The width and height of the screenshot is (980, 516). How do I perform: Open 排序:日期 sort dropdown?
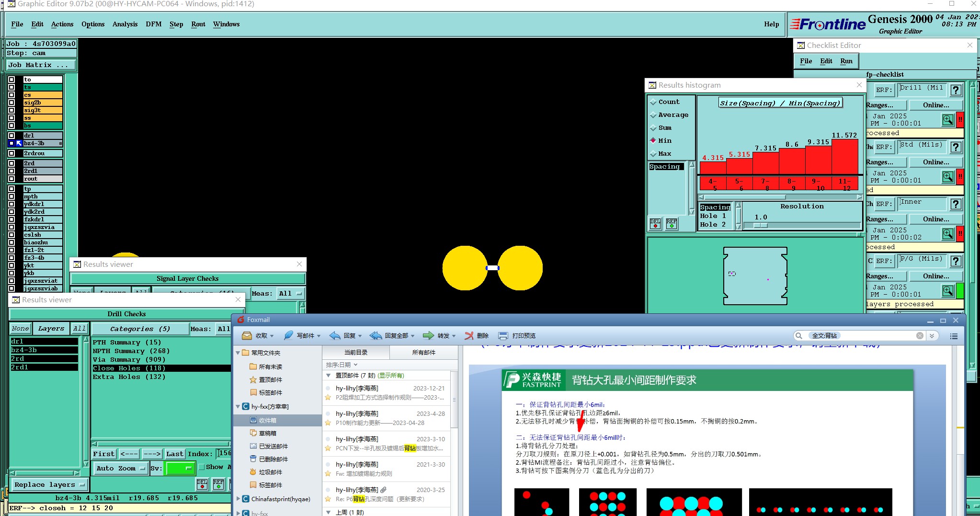point(342,365)
